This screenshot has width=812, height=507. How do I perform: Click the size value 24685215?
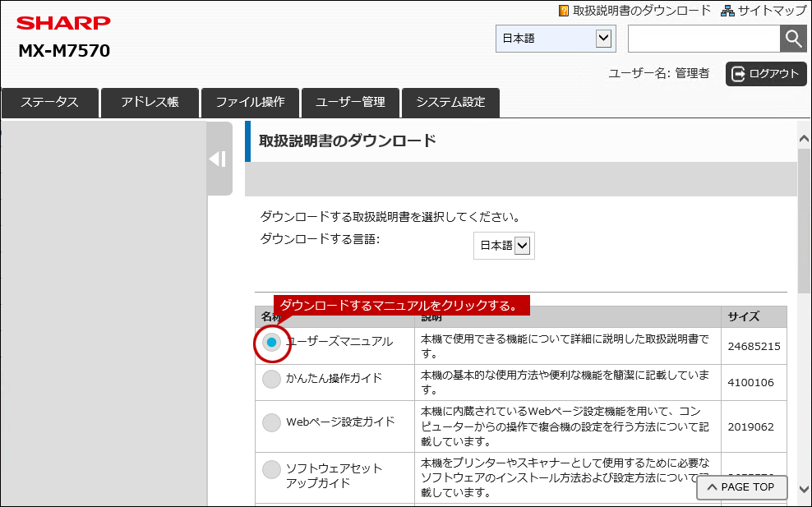pyautogui.click(x=754, y=347)
